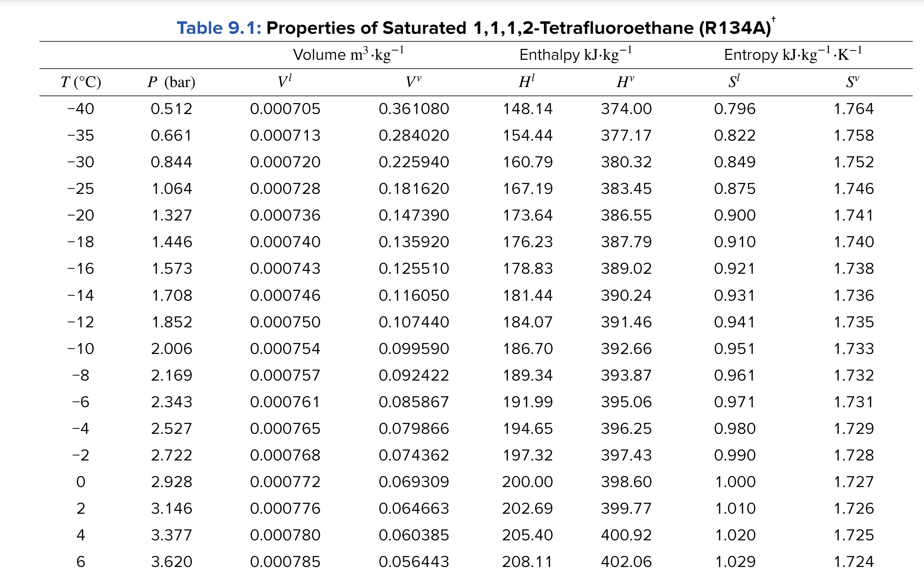The image size is (924, 577).
Task: Click the Hl column label
Action: click(527, 80)
